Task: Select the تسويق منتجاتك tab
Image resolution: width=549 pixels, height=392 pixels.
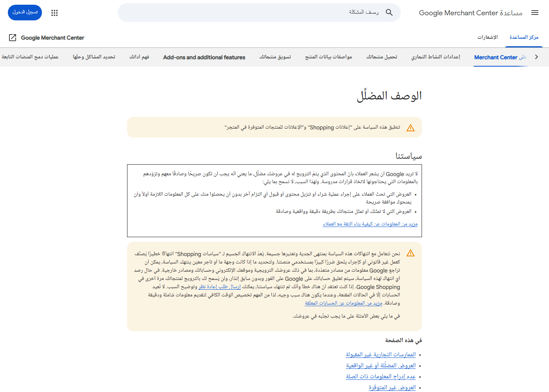Action: pos(275,57)
